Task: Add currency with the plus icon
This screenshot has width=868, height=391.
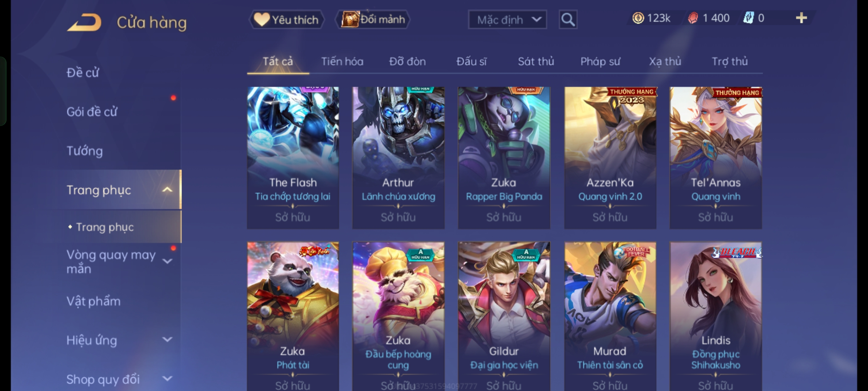Action: pyautogui.click(x=801, y=18)
